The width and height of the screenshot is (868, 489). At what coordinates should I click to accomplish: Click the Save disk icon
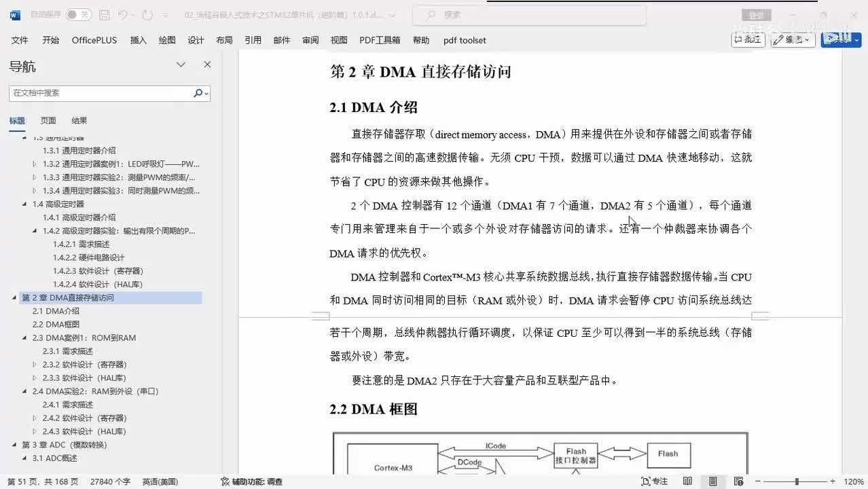click(104, 14)
